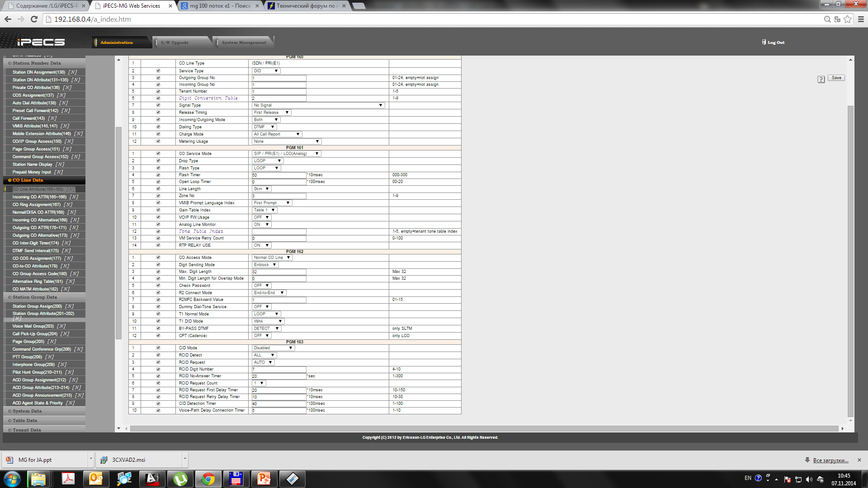
Task: Open the Chrome hamburger menu
Action: point(861,19)
